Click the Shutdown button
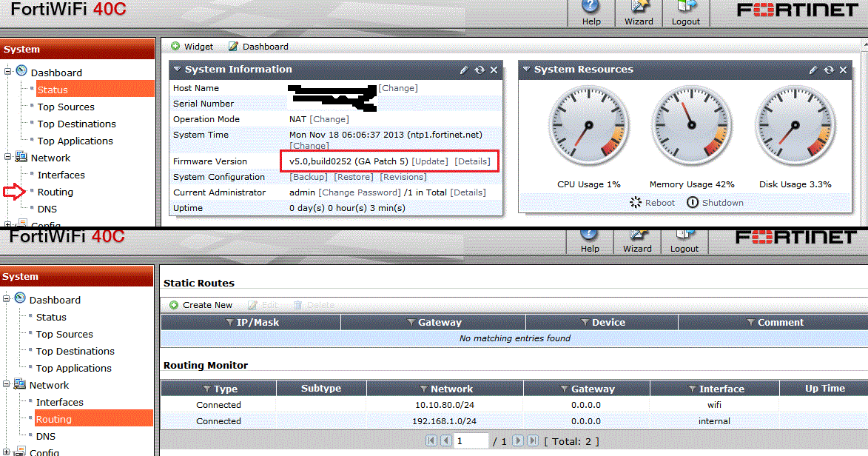Viewport: 868px width, 456px height. tap(716, 202)
